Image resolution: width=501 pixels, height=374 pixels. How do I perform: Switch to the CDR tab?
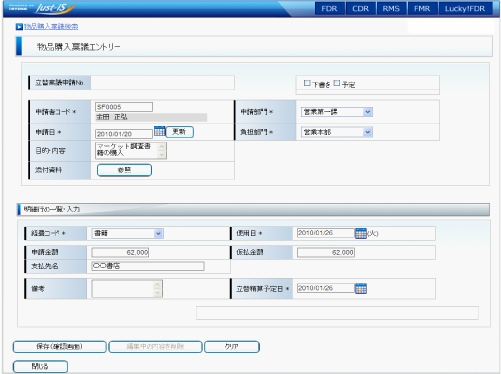click(x=361, y=9)
